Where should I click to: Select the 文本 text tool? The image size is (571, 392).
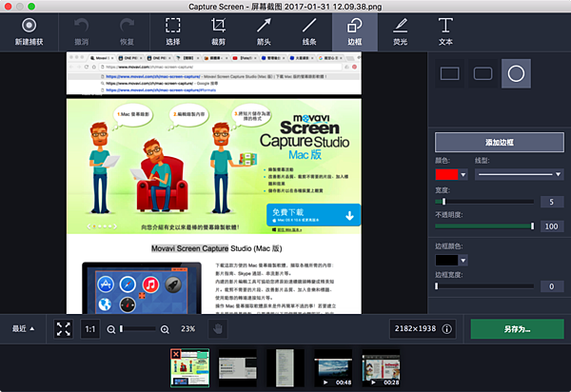pos(445,32)
